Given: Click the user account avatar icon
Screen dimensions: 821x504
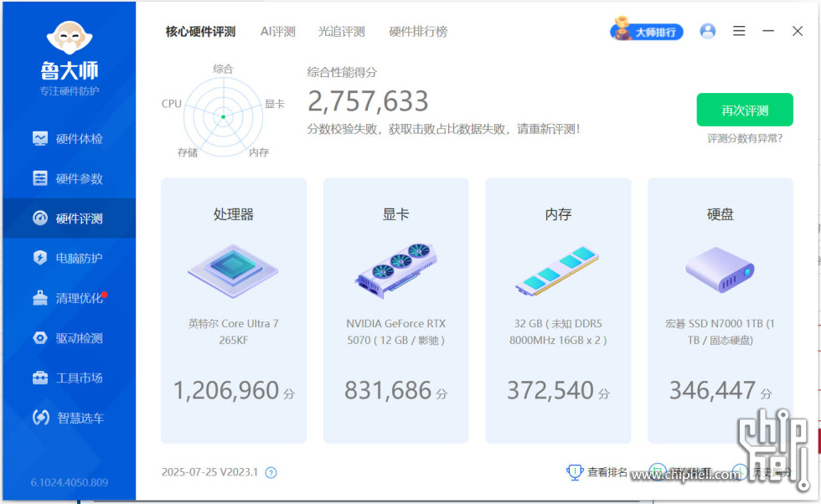Looking at the screenshot, I should tap(707, 31).
